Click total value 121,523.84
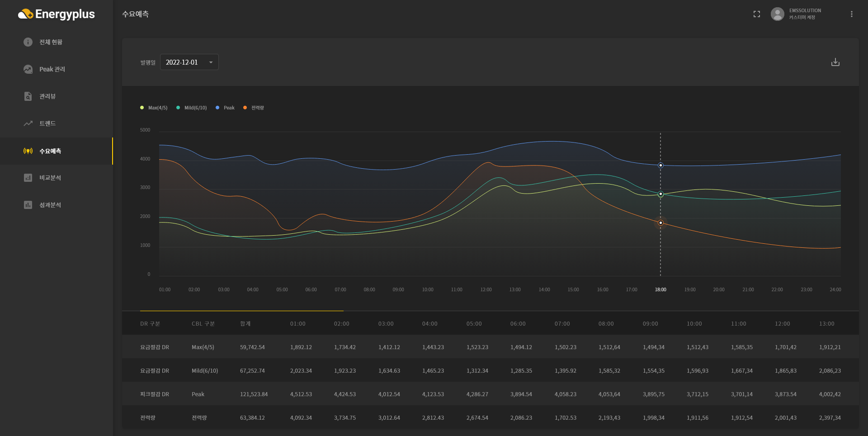 (254, 394)
